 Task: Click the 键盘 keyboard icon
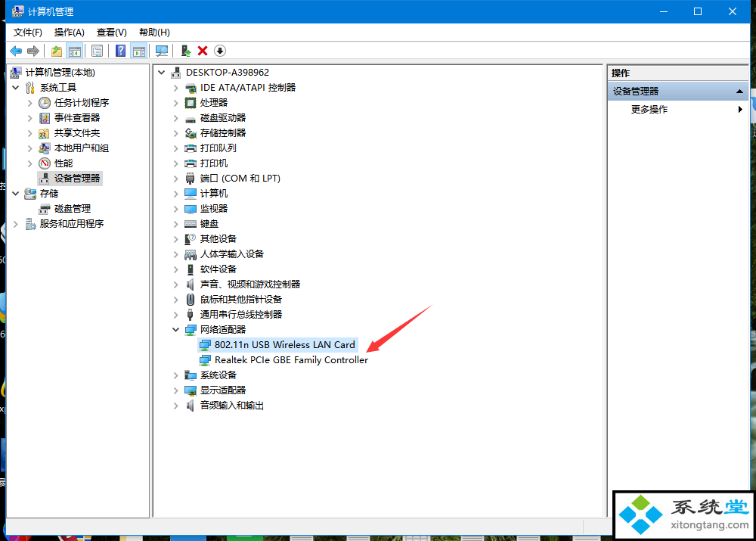pyautogui.click(x=191, y=224)
